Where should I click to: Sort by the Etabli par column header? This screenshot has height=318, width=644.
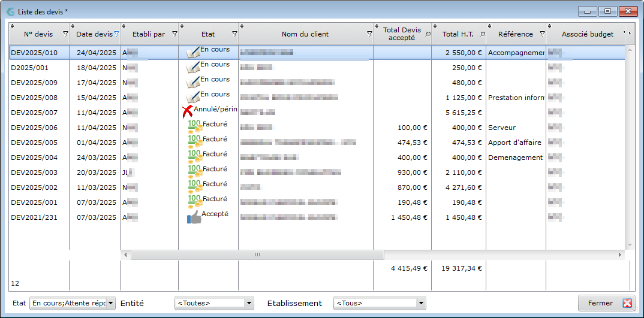(x=149, y=35)
